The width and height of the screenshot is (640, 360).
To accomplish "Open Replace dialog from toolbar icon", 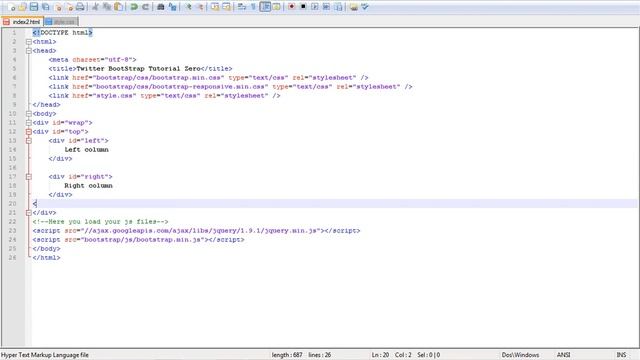I will click(x=172, y=7).
